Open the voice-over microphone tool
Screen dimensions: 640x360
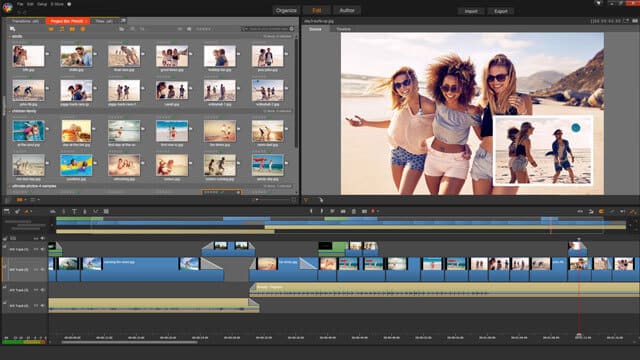[x=84, y=211]
